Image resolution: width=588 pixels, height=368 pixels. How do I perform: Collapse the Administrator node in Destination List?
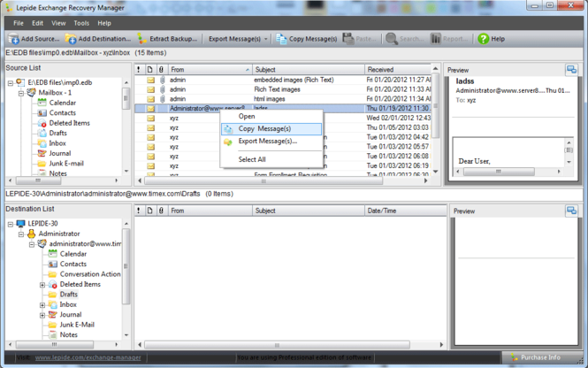click(x=21, y=234)
